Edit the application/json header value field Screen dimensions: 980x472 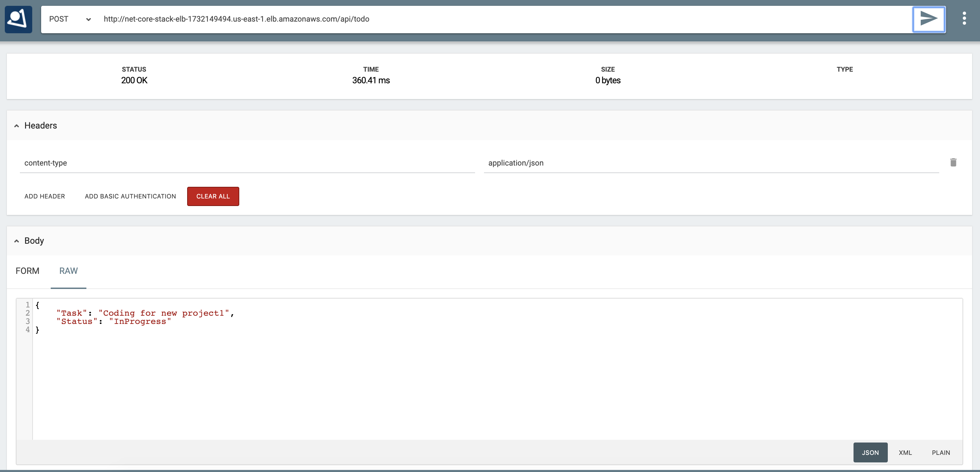coord(711,163)
